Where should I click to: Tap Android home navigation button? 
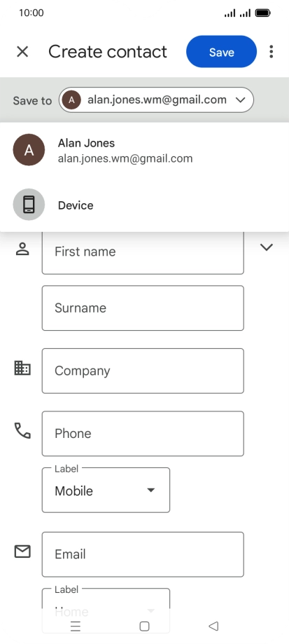[x=144, y=626]
